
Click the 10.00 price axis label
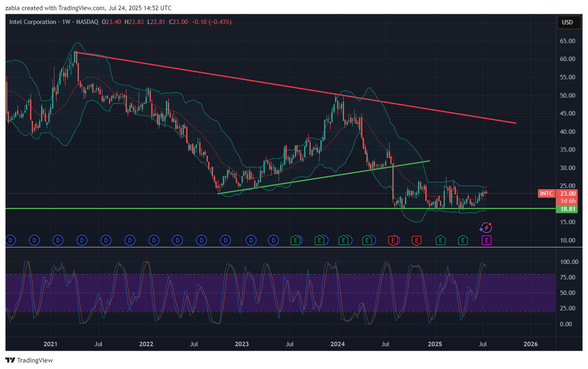(x=567, y=240)
